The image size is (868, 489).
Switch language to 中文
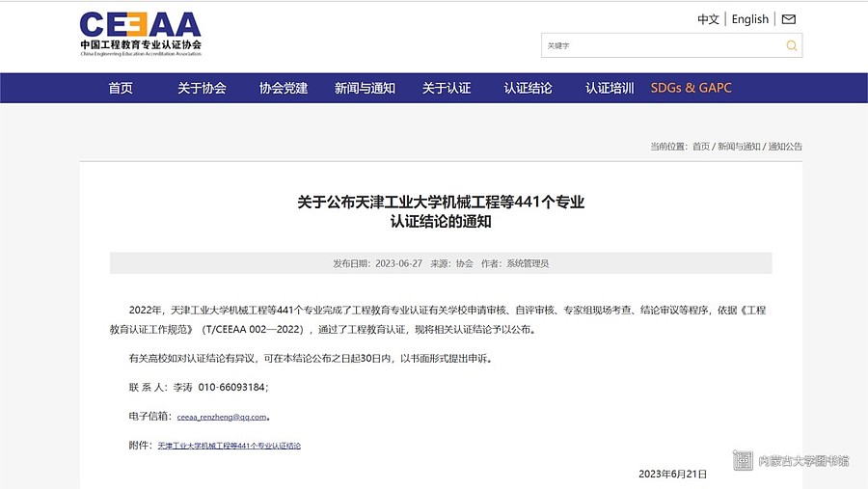708,19
